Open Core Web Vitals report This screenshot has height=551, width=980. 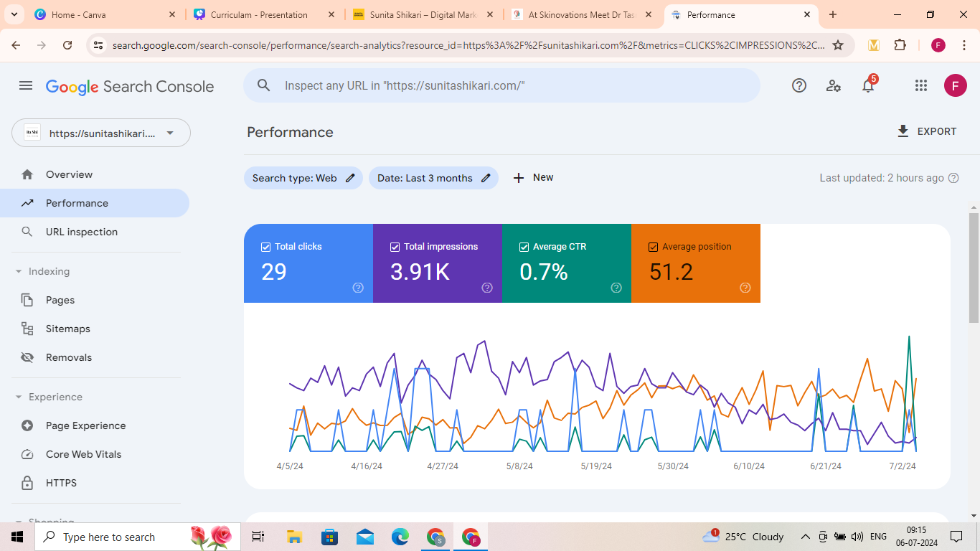95,454
